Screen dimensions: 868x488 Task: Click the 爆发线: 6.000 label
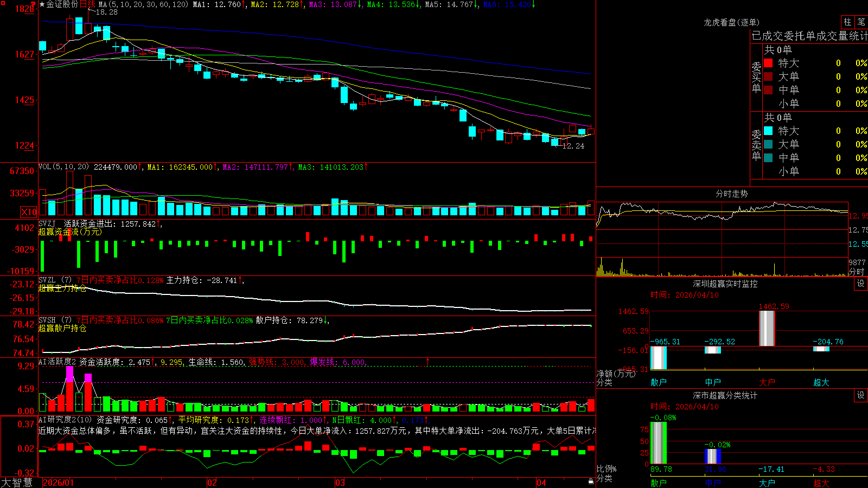[338, 362]
